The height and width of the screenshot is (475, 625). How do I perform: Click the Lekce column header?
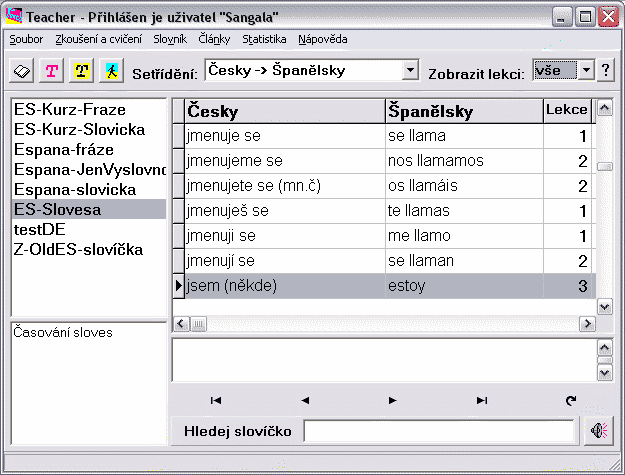tap(568, 111)
